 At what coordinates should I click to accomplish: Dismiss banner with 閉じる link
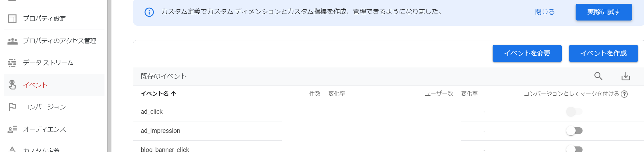point(545,12)
